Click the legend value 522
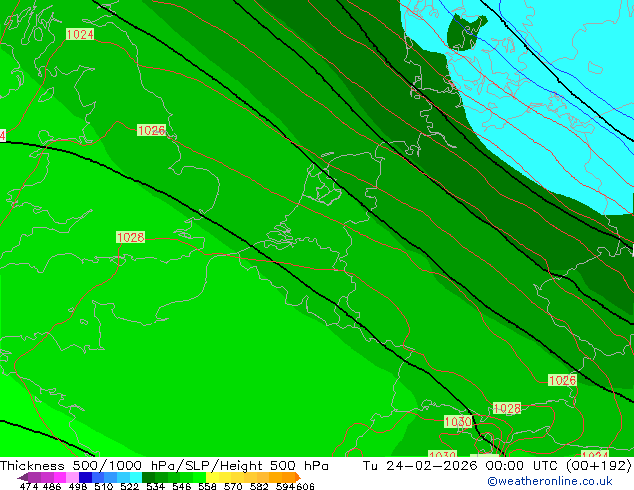The width and height of the screenshot is (634, 490). [x=129, y=486]
